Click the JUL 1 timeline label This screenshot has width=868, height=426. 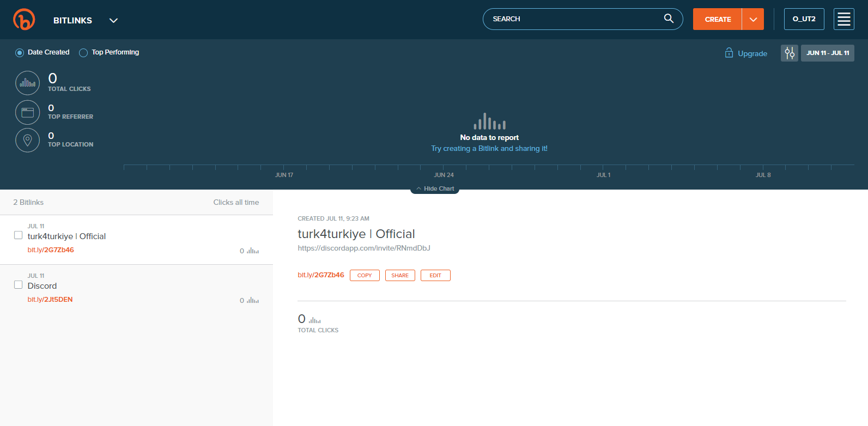pyautogui.click(x=603, y=175)
